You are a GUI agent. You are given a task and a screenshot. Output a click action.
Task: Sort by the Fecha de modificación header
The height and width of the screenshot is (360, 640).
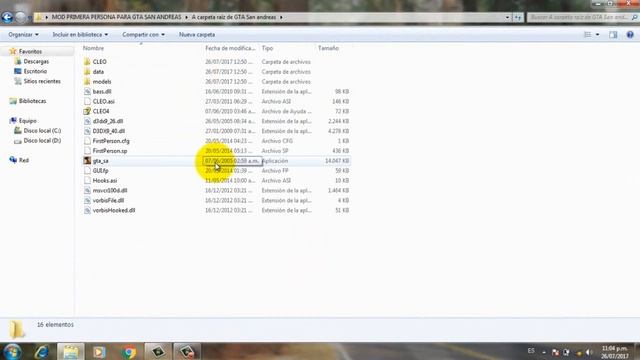(x=230, y=48)
